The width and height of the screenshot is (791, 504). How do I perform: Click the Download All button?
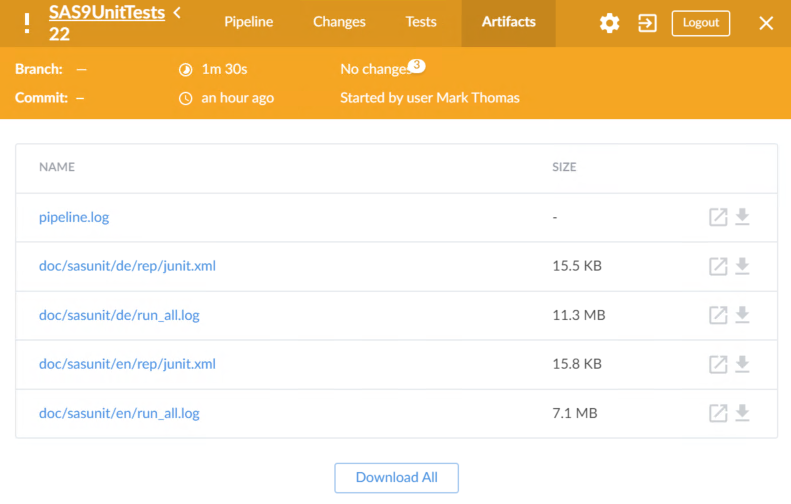coord(396,477)
